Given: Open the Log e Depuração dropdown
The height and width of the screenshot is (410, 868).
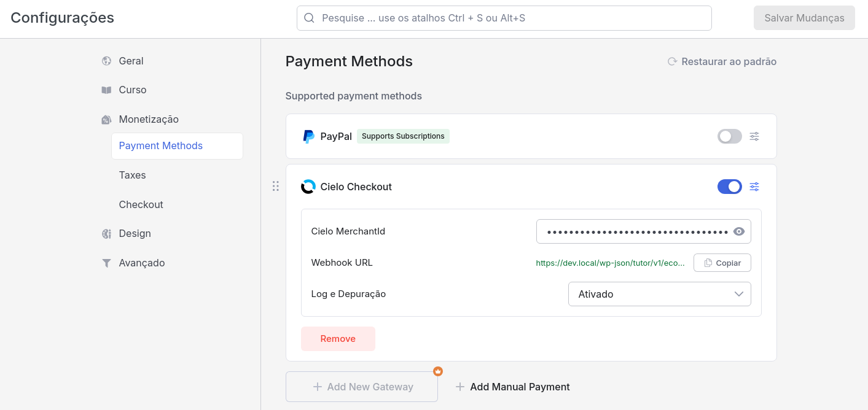Looking at the screenshot, I should [659, 294].
